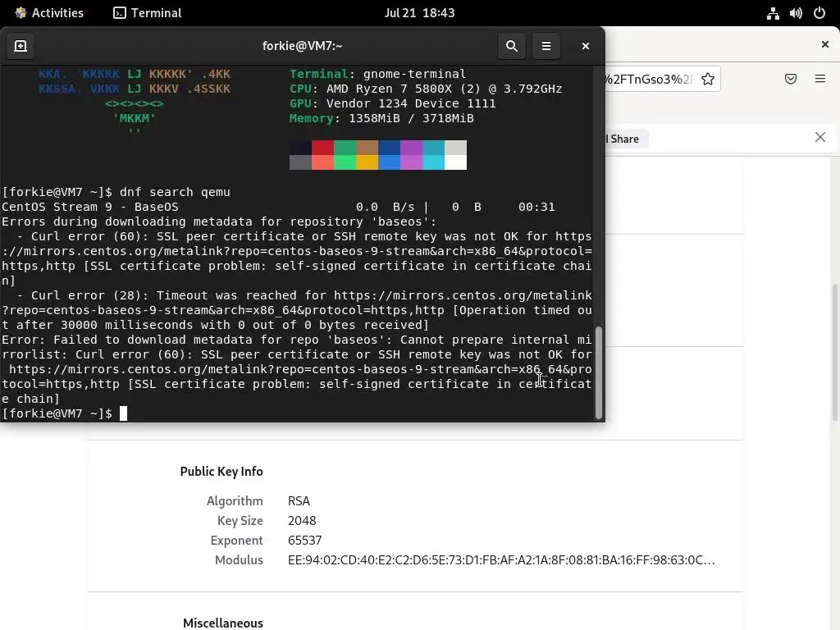
Task: Click the CPU AMD Ryzen 7 5800X line
Action: tap(426, 89)
